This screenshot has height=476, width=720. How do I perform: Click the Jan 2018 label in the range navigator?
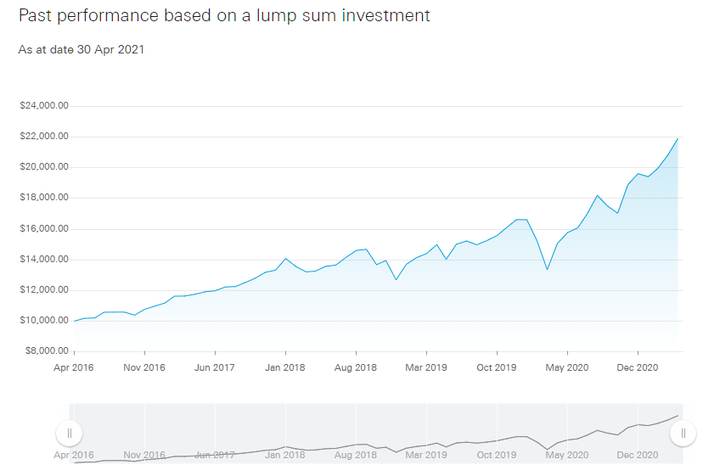[285, 455]
